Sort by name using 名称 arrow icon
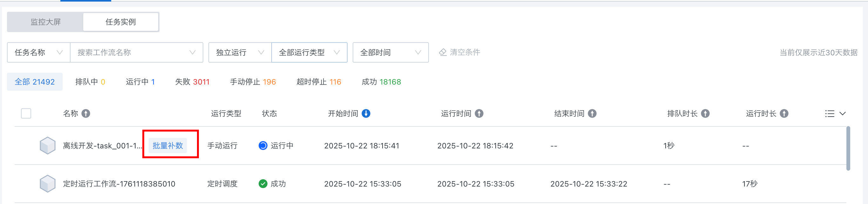Image resolution: width=868 pixels, height=204 pixels. (x=86, y=114)
